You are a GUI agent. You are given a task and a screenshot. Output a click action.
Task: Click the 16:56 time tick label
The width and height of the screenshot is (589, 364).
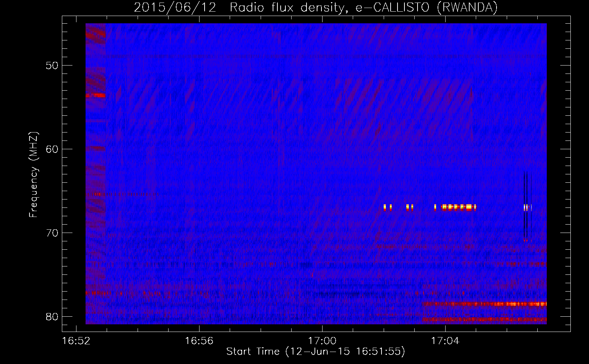[199, 341]
